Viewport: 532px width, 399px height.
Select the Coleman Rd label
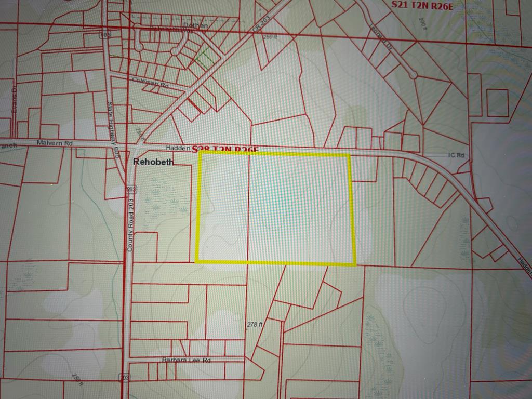click(x=150, y=83)
